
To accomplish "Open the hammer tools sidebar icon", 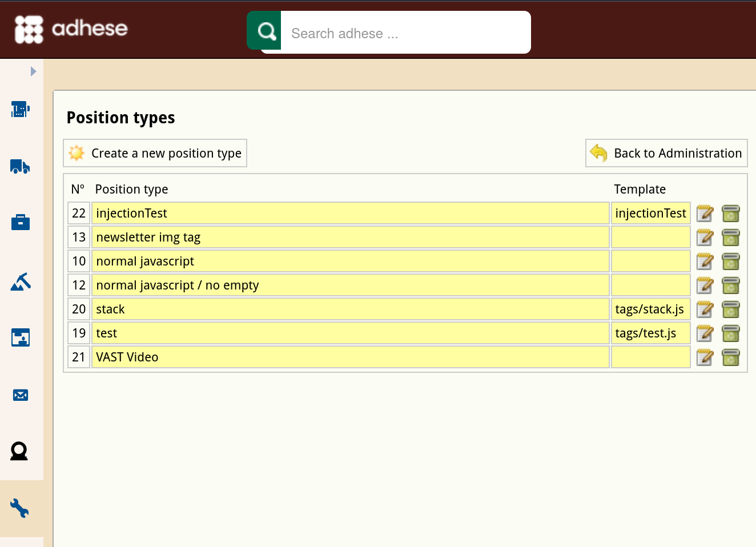I will click(21, 281).
